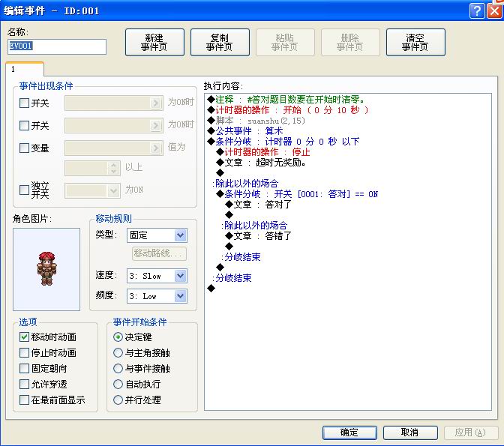Screen dimensions: 504x446
Task: Select the 计时器的操作 : 停止 line
Action: pyautogui.click(x=263, y=152)
